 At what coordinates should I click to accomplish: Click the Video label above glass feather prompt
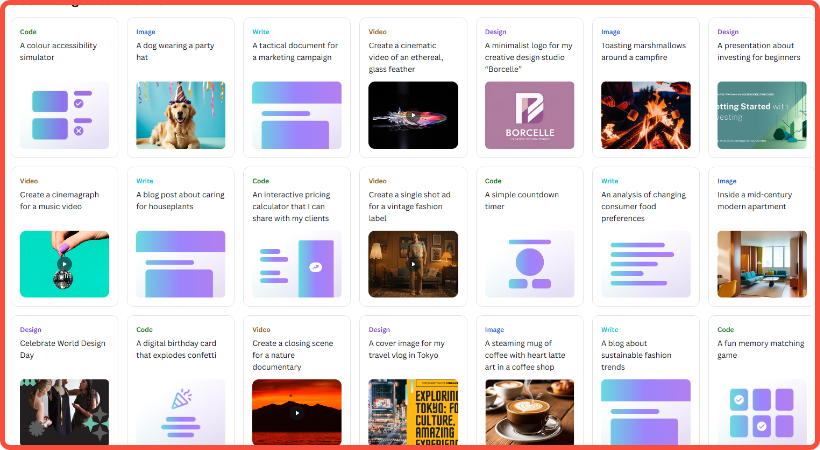(378, 32)
